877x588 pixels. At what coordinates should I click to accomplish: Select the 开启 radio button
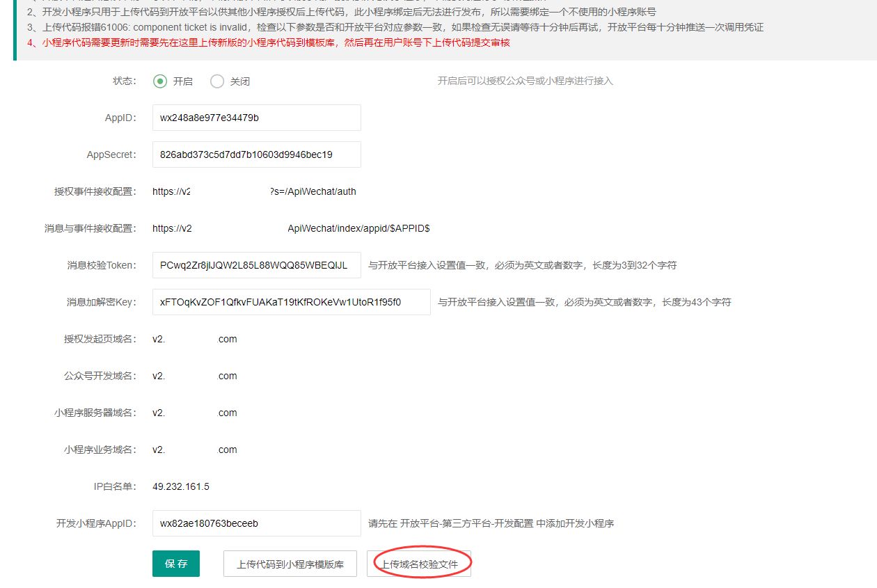(160, 81)
